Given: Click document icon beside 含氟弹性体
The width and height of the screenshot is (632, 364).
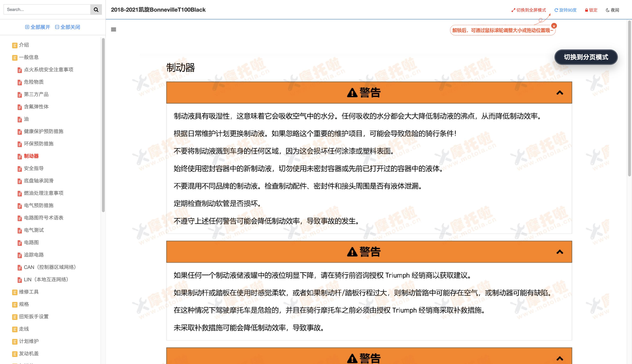Looking at the screenshot, I should click(20, 107).
